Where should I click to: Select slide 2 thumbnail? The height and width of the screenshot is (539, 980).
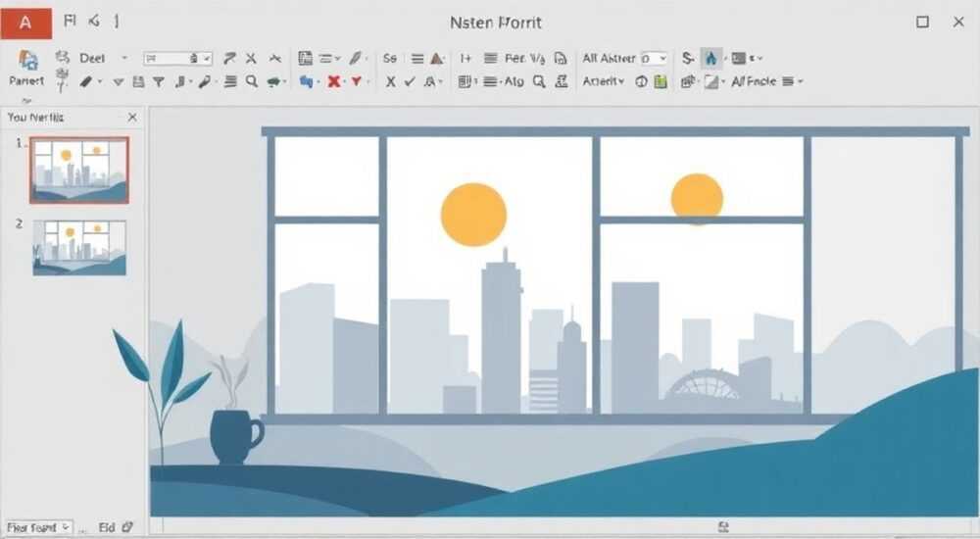tap(79, 248)
